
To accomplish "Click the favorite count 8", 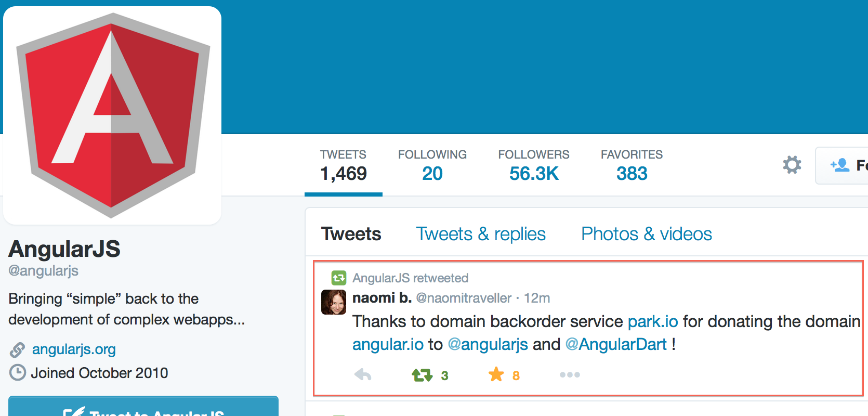I will pyautogui.click(x=516, y=375).
